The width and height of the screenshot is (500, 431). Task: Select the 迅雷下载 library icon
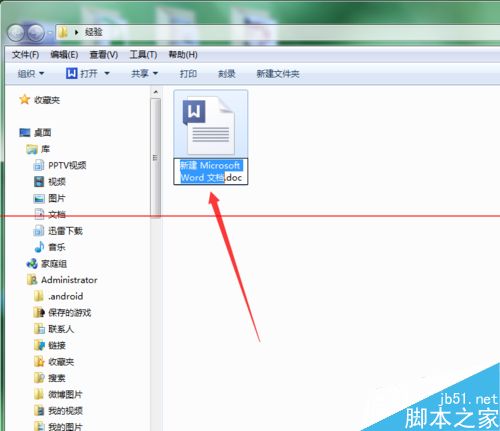coord(39,231)
